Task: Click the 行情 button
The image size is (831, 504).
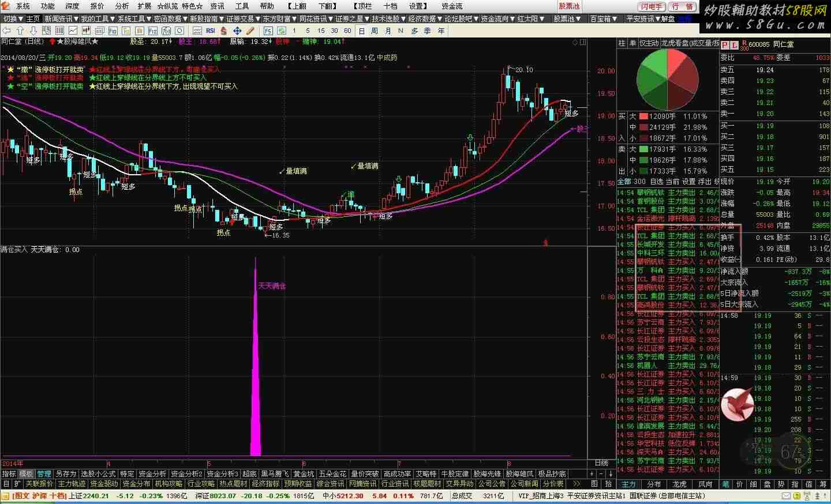Action: (683, 6)
